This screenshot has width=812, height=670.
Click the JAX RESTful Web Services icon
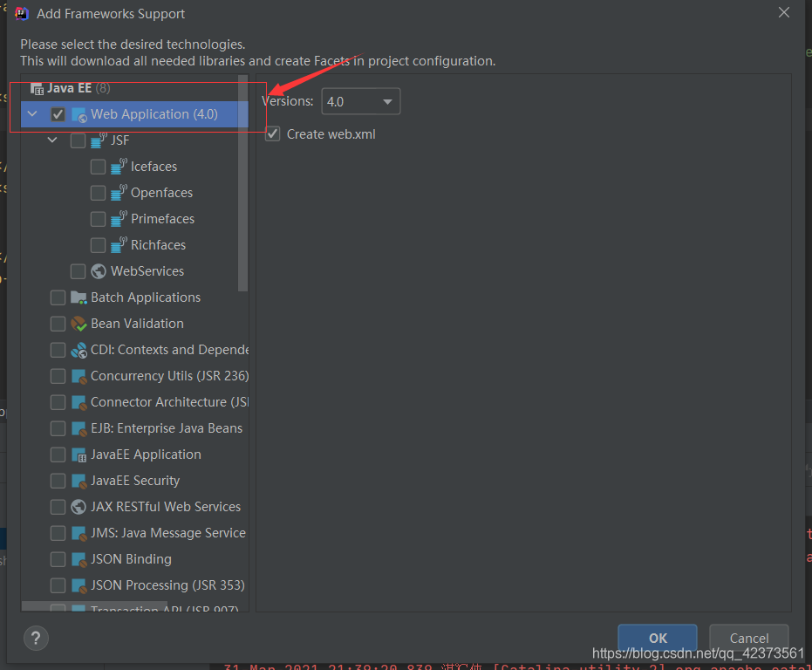(78, 507)
